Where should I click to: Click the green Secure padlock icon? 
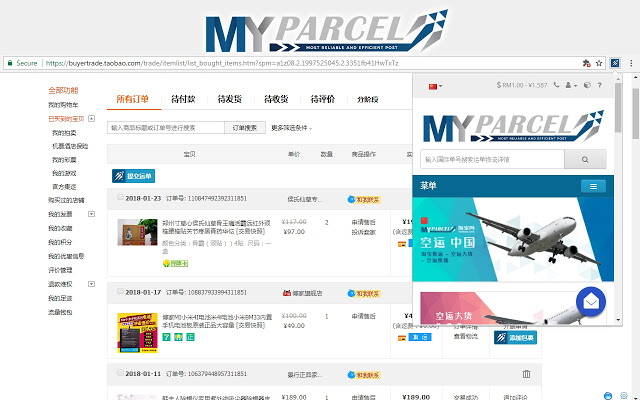pos(10,63)
